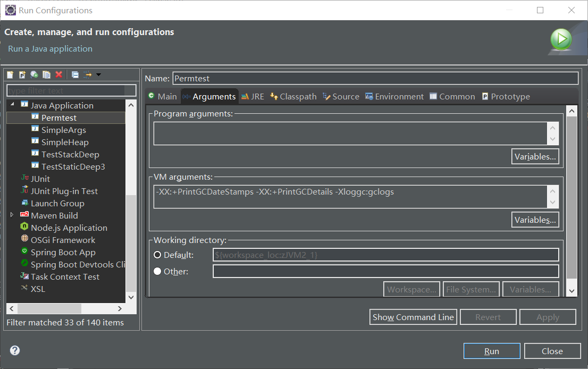
Task: Select OSGi Framework configuration type
Action: (x=63, y=240)
